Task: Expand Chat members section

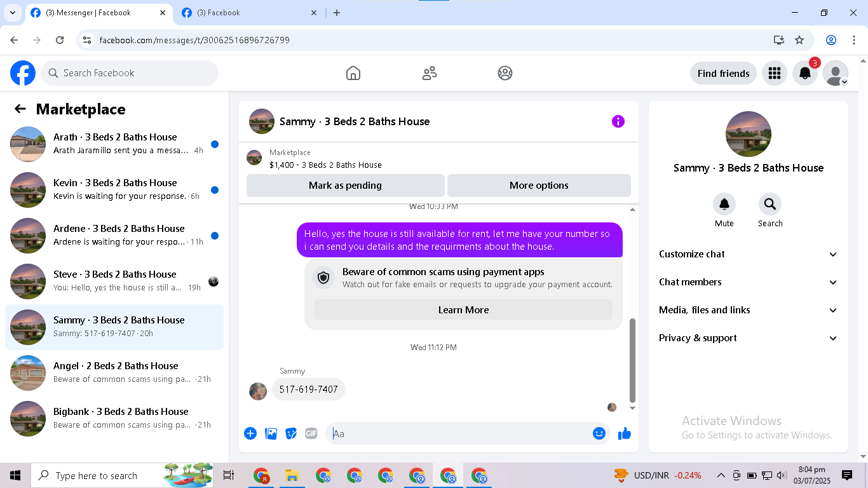Action: point(749,282)
